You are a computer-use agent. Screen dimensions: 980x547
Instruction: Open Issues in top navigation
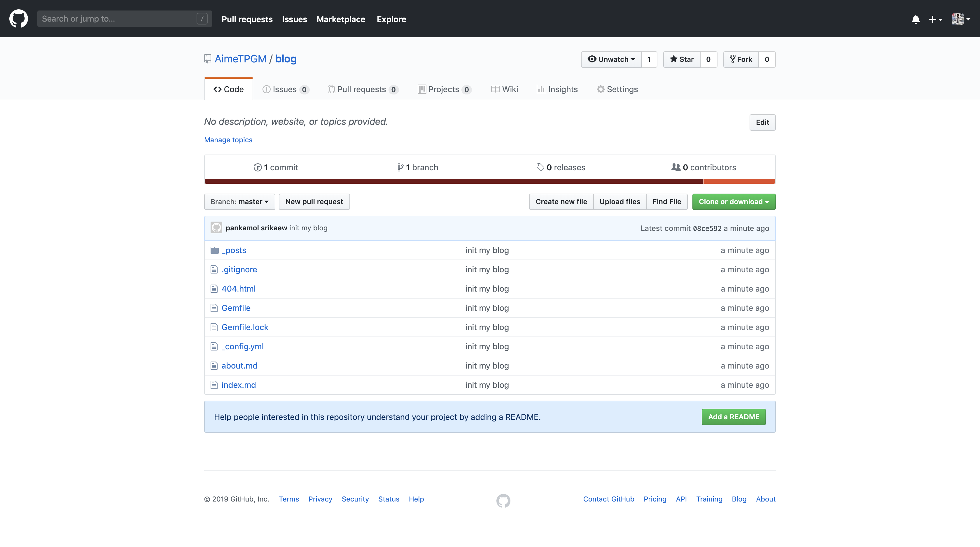coord(295,20)
